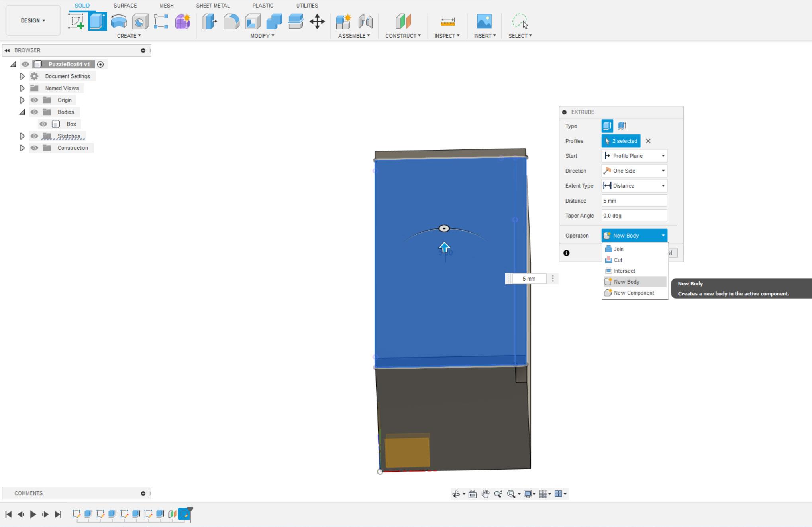Open the Direction One Side dropdown

click(x=634, y=171)
